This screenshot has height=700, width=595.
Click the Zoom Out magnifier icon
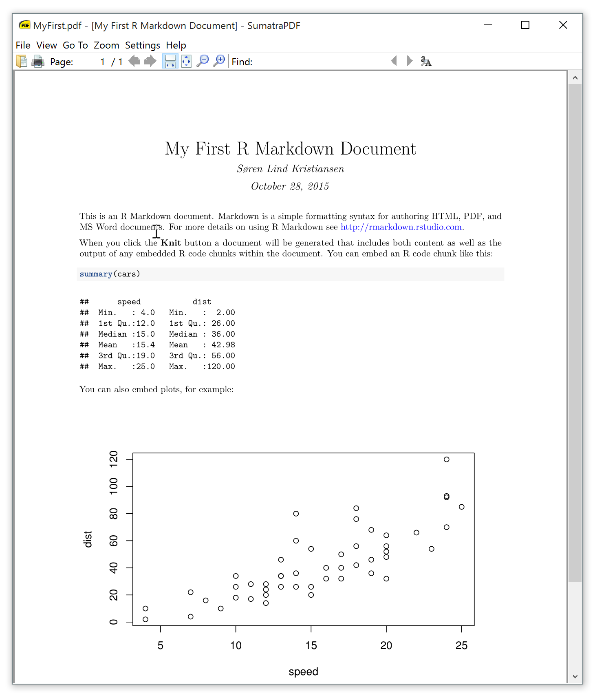203,62
